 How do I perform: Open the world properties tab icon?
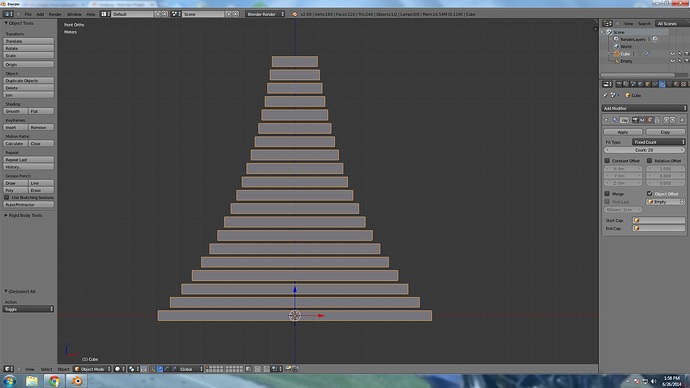coord(640,84)
